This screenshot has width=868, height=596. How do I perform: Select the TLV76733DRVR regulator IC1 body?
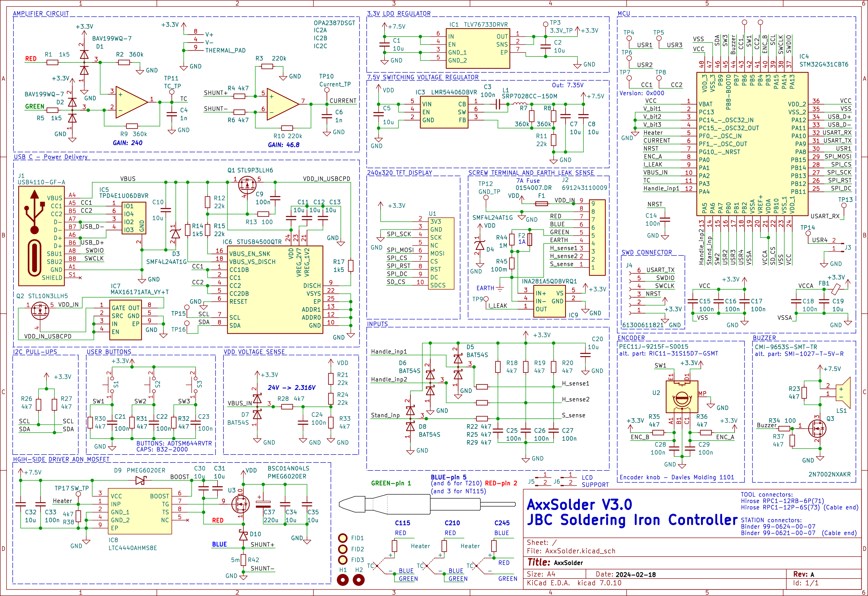pos(478,49)
